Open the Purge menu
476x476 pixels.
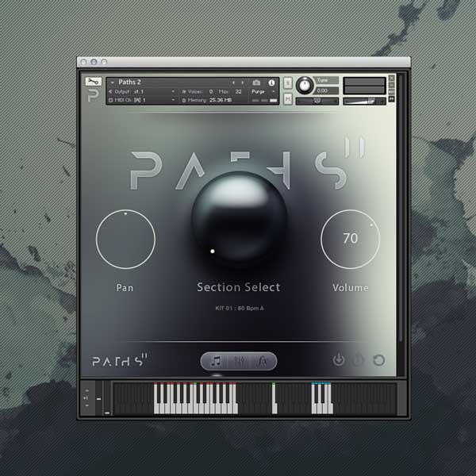tap(262, 91)
